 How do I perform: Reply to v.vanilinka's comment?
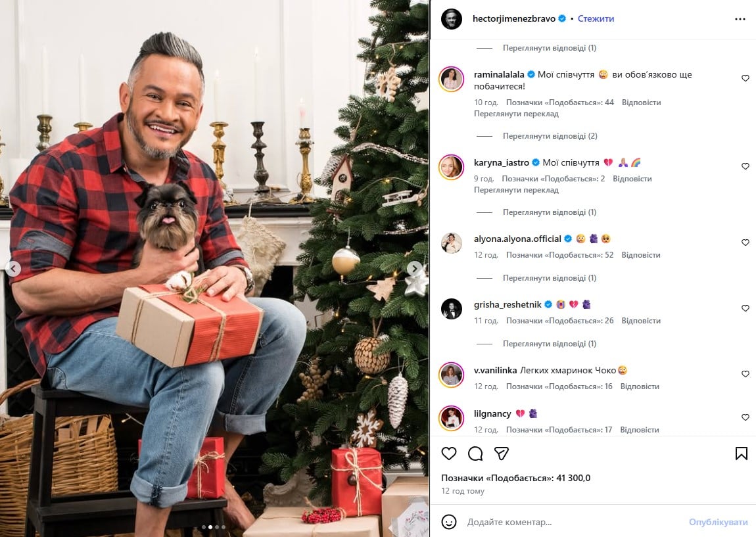click(640, 386)
